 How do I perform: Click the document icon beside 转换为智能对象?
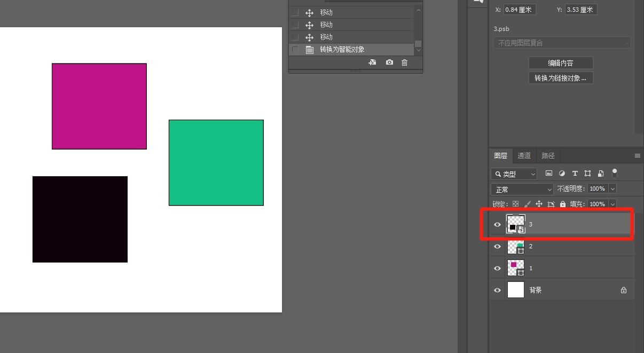click(309, 50)
